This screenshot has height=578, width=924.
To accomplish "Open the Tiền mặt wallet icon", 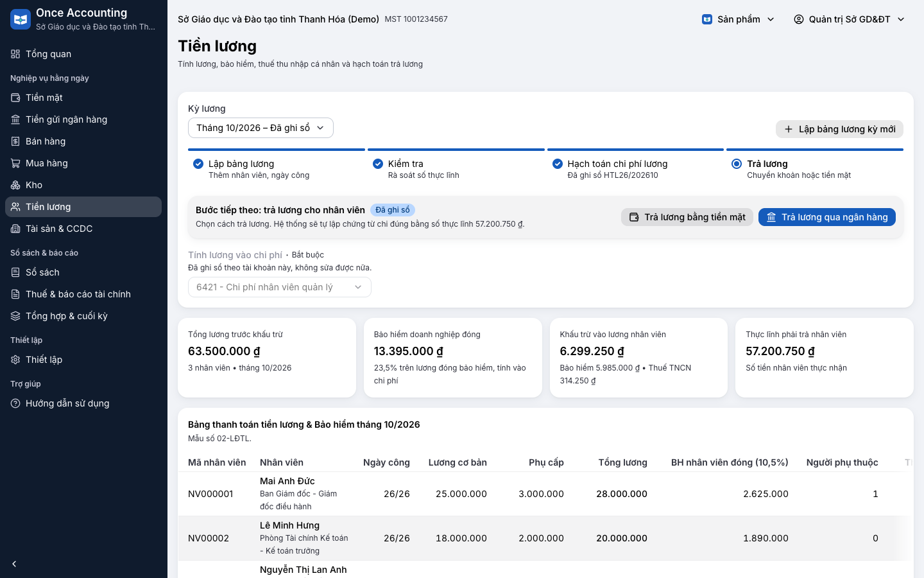I will pos(15,98).
